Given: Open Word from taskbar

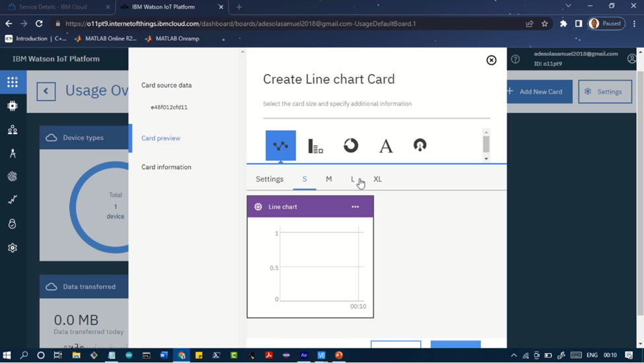Looking at the screenshot, I should [x=164, y=355].
